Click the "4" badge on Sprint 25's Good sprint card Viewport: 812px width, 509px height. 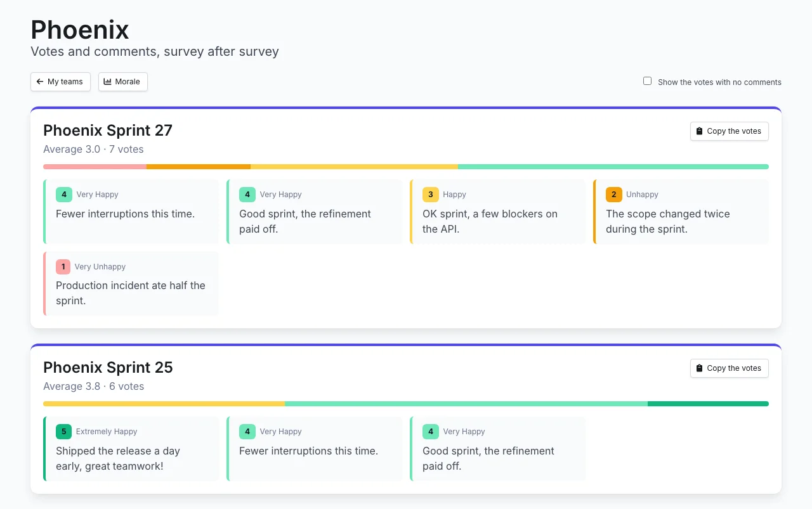(431, 432)
